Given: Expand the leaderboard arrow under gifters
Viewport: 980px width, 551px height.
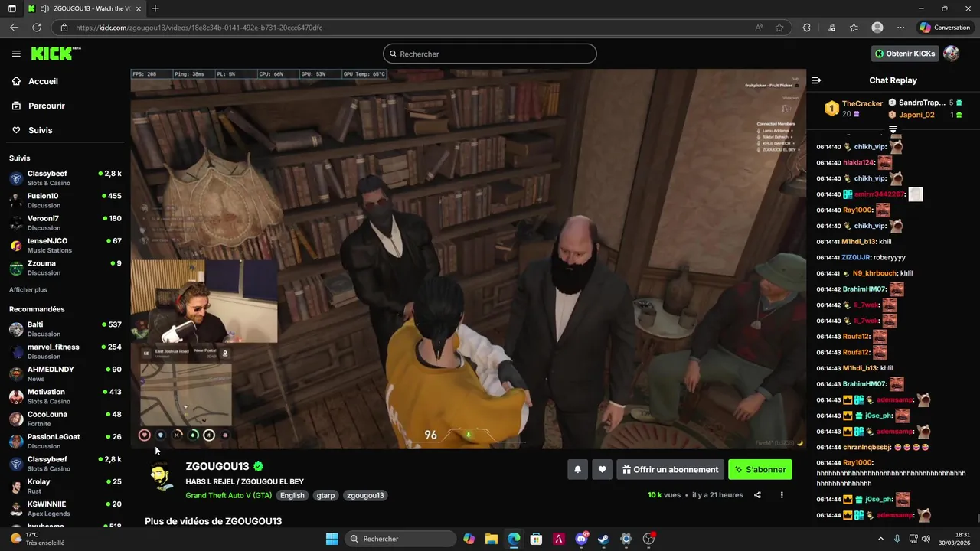Looking at the screenshot, I should tap(893, 129).
